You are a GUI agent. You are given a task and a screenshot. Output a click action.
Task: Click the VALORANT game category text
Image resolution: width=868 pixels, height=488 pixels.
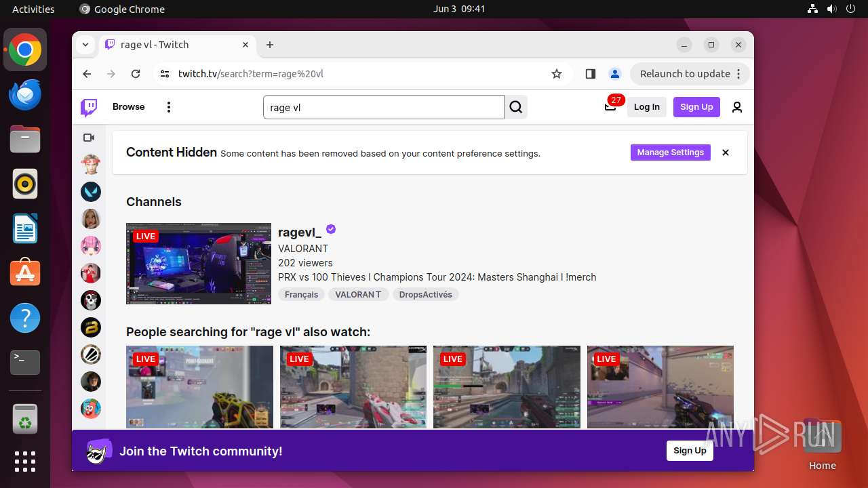[x=303, y=249]
